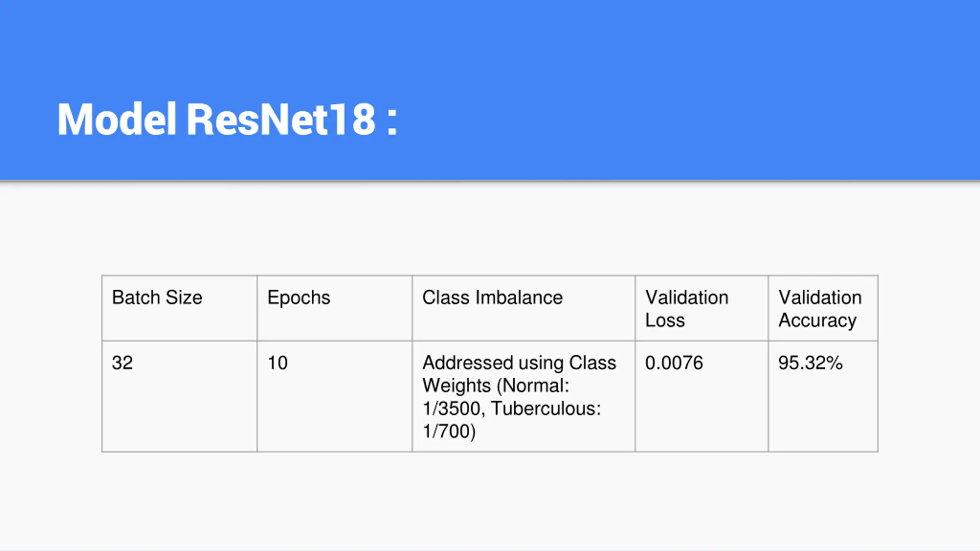The image size is (980, 551).
Task: Click the word "Accuracy" in the header row
Action: click(x=817, y=320)
